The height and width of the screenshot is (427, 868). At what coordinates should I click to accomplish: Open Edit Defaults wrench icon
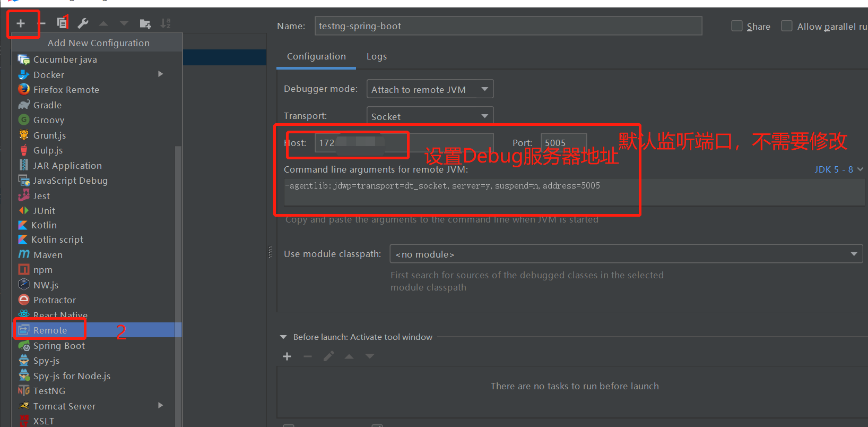pyautogui.click(x=83, y=23)
